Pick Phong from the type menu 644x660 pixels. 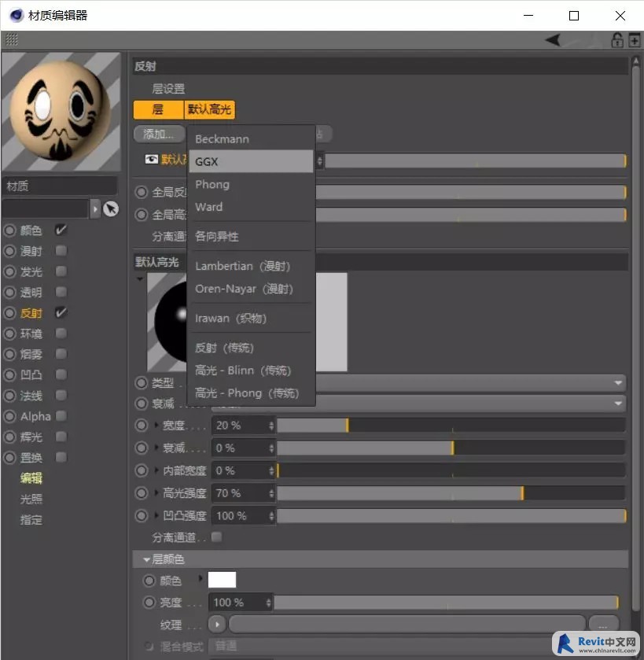[251, 184]
